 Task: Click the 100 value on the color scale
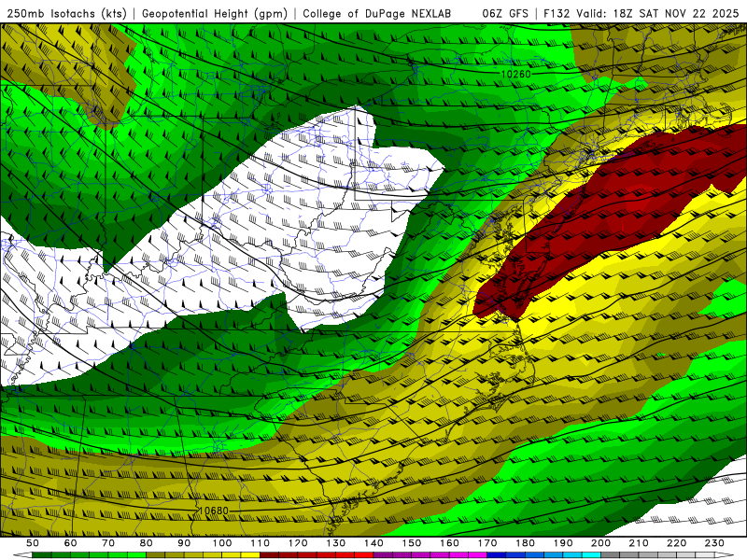pyautogui.click(x=222, y=543)
